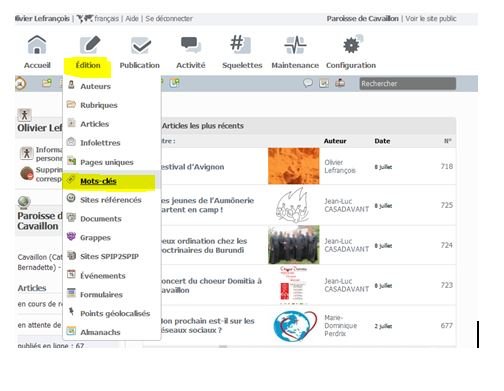
Task: Open the Accueil home icon
Action: (x=37, y=45)
